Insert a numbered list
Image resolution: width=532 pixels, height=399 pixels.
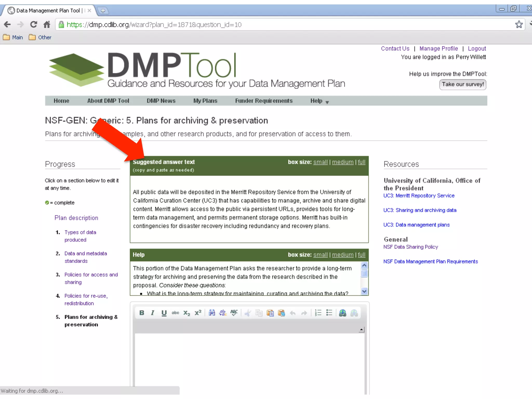(318, 313)
